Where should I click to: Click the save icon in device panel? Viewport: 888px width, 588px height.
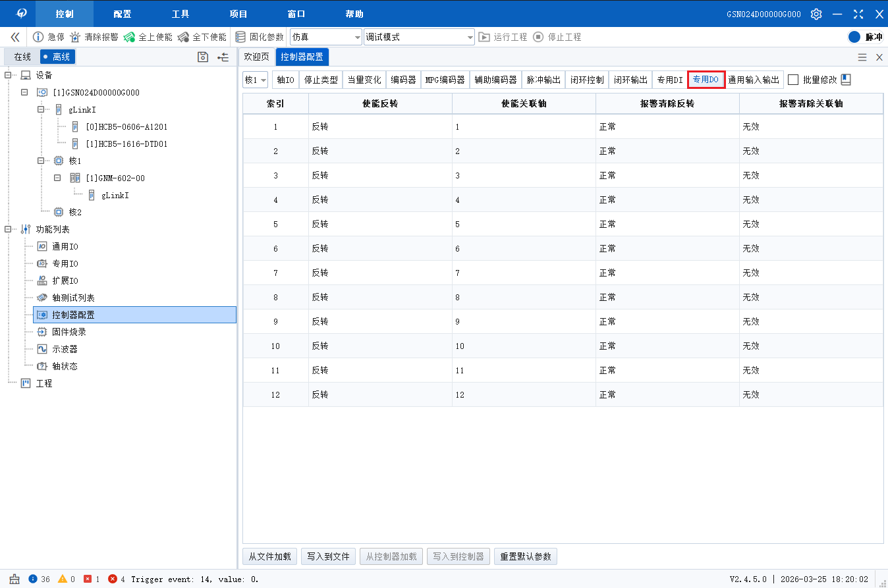204,57
